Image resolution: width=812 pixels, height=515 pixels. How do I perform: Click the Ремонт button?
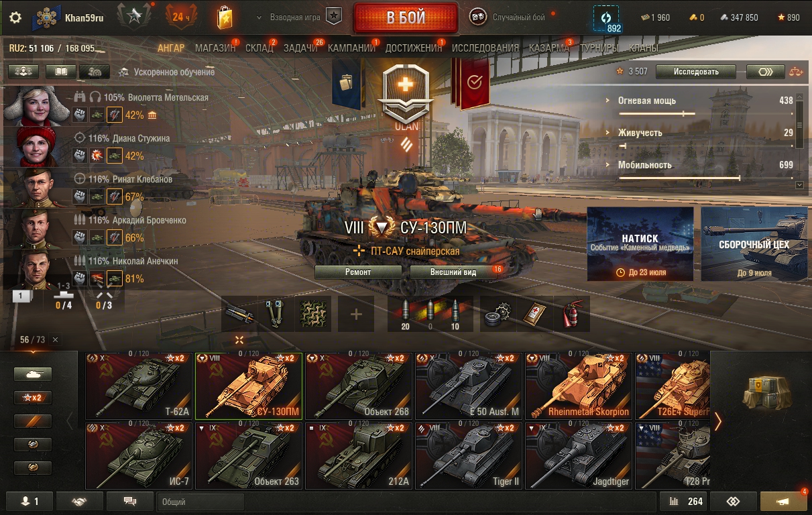coord(358,272)
